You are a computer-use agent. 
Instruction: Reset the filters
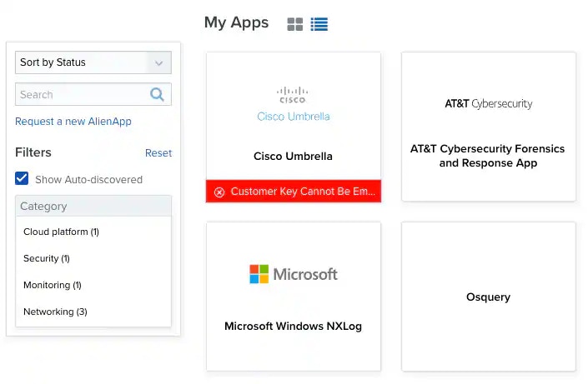tap(158, 153)
